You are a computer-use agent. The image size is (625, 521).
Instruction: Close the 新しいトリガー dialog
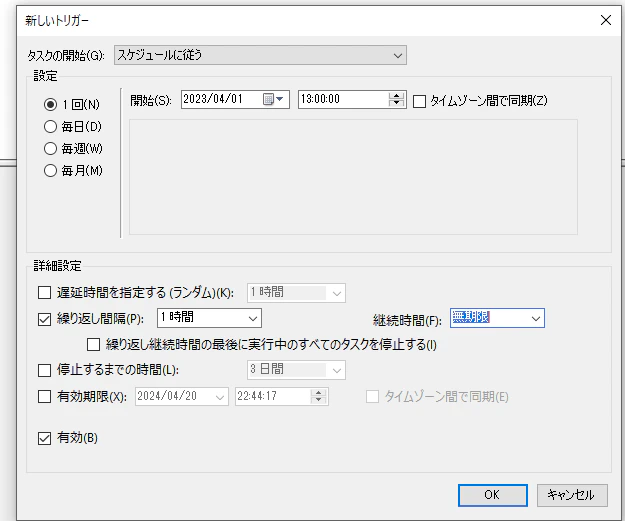coord(605,20)
